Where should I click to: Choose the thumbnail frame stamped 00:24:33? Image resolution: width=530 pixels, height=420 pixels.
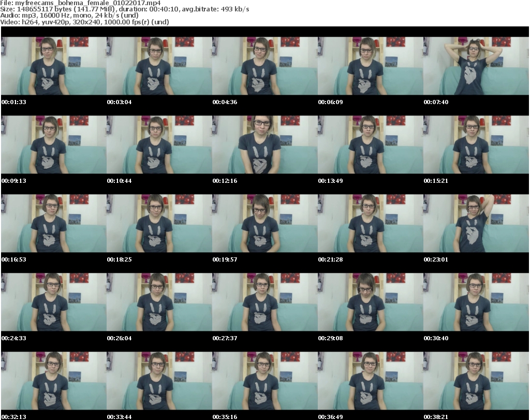tap(54, 302)
